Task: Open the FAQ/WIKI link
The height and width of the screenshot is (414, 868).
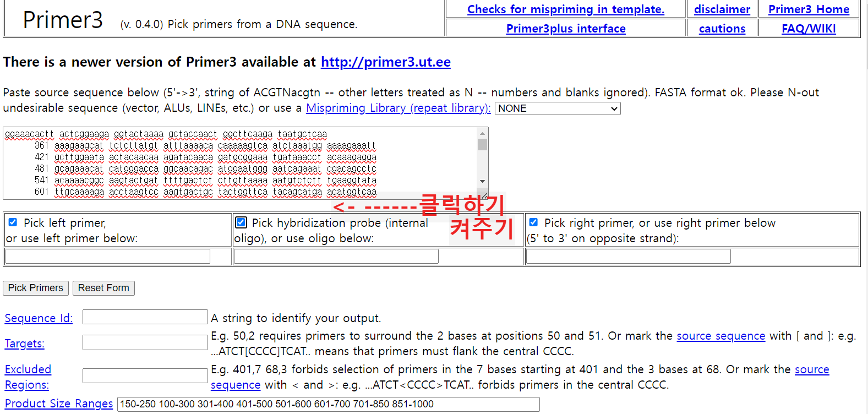Action: [x=809, y=29]
